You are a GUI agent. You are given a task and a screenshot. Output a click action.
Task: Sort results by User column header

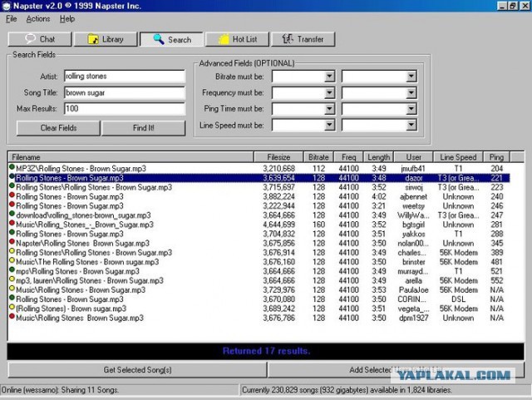click(414, 157)
